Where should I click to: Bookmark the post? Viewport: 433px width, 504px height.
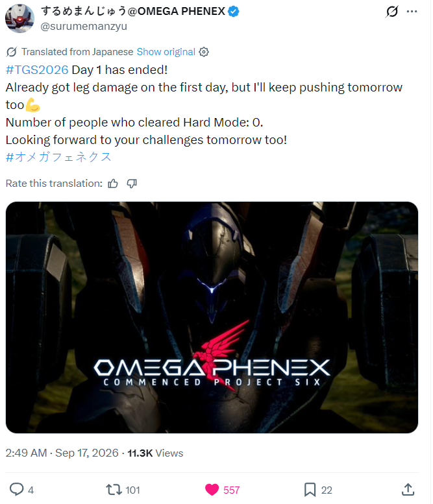[310, 490]
